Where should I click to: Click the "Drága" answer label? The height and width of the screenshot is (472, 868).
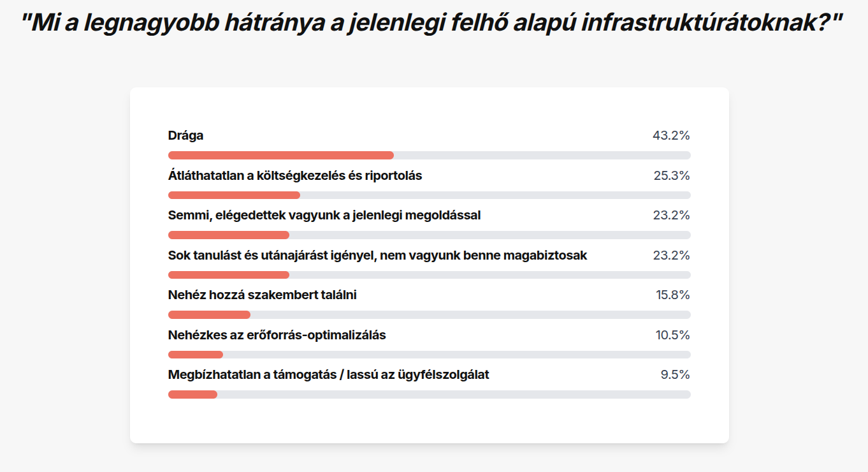point(185,135)
